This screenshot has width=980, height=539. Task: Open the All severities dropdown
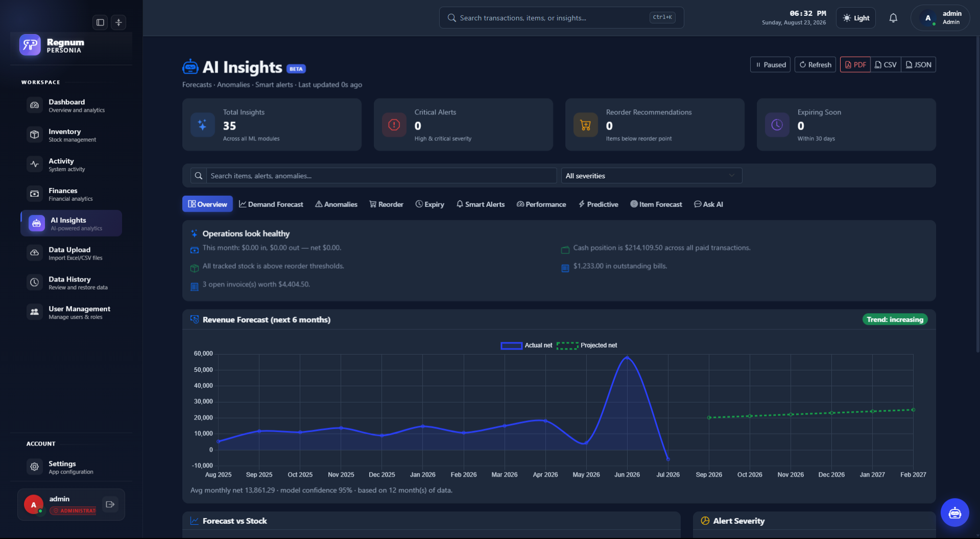(x=651, y=176)
